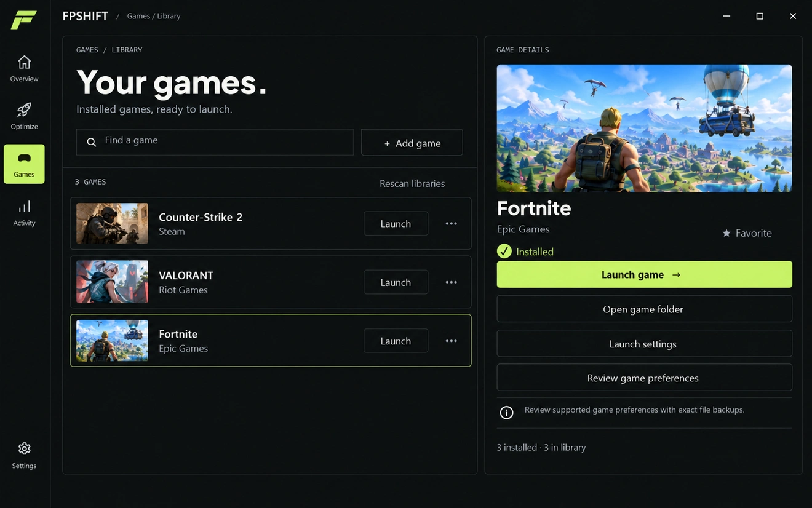Click the magnifier icon in the search box
Viewport: 812px width, 508px height.
(x=92, y=142)
